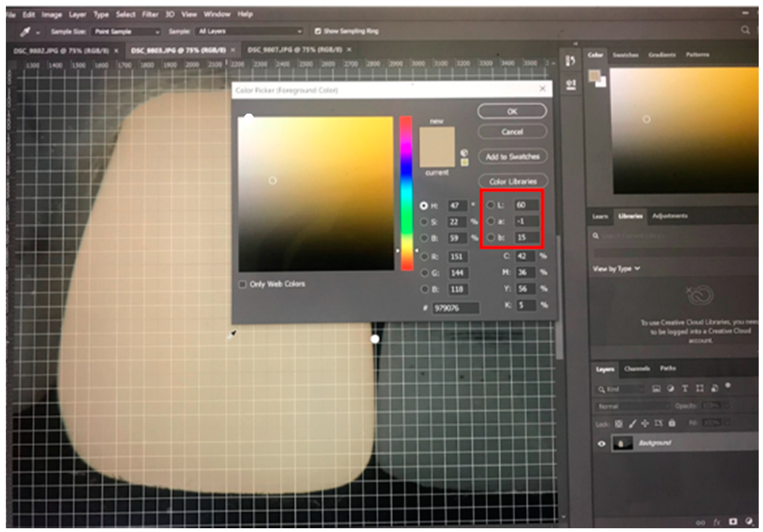
Task: Switch to the Channels tab
Action: click(637, 369)
